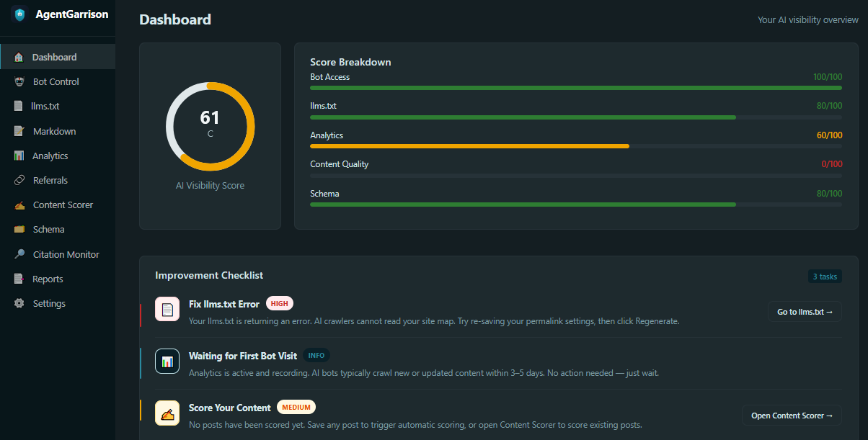This screenshot has width=868, height=440.
Task: Click the Score Your Content writing icon
Action: click(x=167, y=413)
